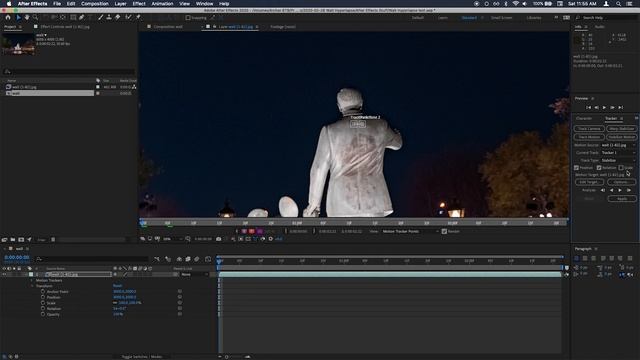Jump to first frame in Preview panel

tap(589, 107)
